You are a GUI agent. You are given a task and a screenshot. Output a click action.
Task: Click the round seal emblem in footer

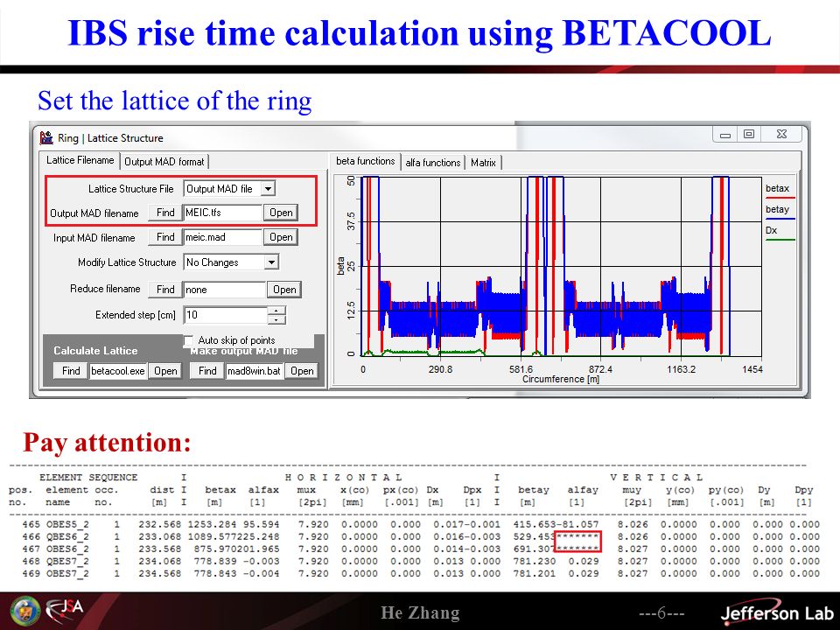(x=24, y=612)
